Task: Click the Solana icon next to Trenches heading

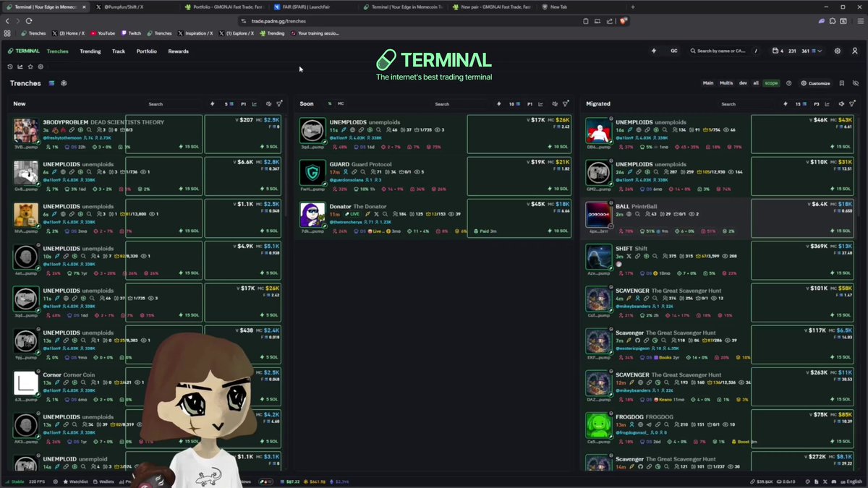Action: click(x=52, y=83)
